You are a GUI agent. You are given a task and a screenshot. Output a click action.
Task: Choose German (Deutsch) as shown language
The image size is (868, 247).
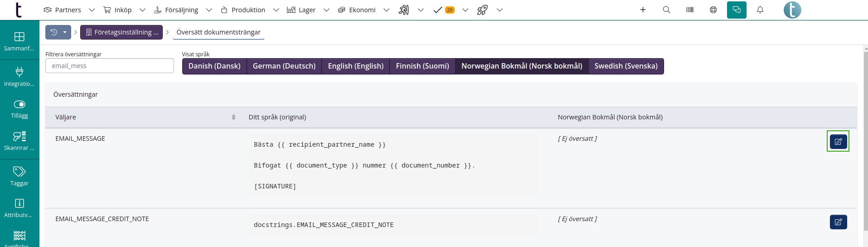pyautogui.click(x=284, y=66)
